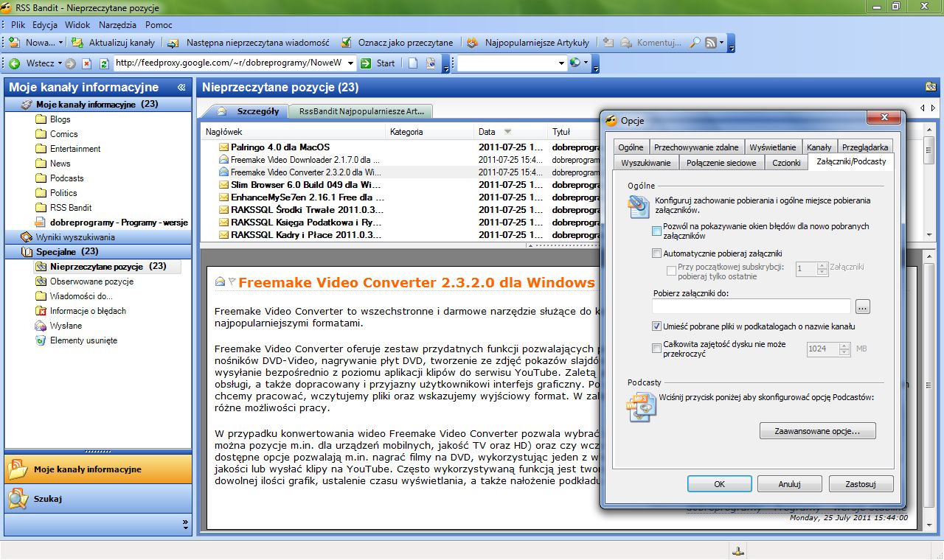The width and height of the screenshot is (944, 560).
Task: Click the web search text box
Action: 507,63
